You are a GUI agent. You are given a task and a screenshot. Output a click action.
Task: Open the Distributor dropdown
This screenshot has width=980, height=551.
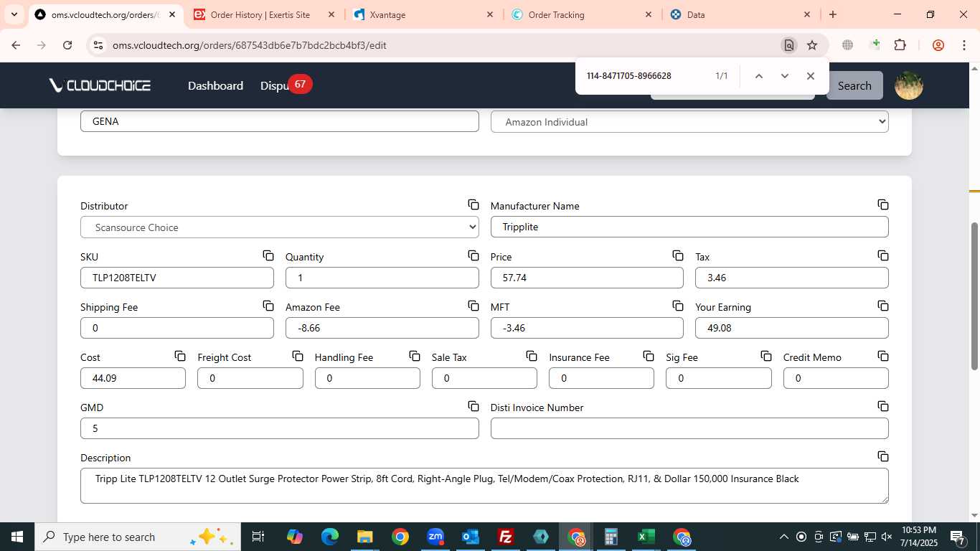point(280,227)
